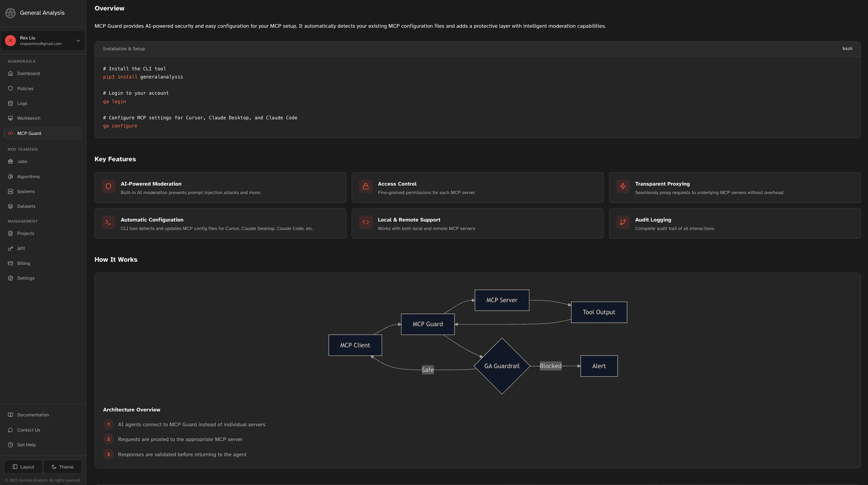Click the Blocked edge label
868x485 pixels.
pos(551,366)
